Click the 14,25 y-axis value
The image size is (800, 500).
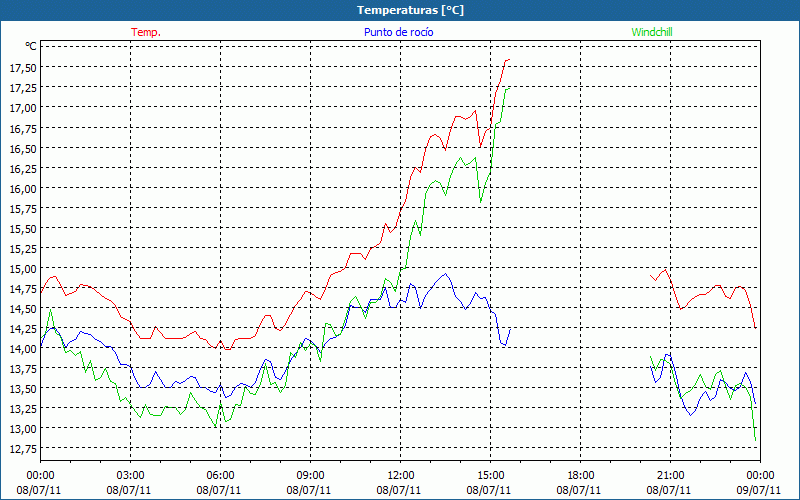click(23, 329)
